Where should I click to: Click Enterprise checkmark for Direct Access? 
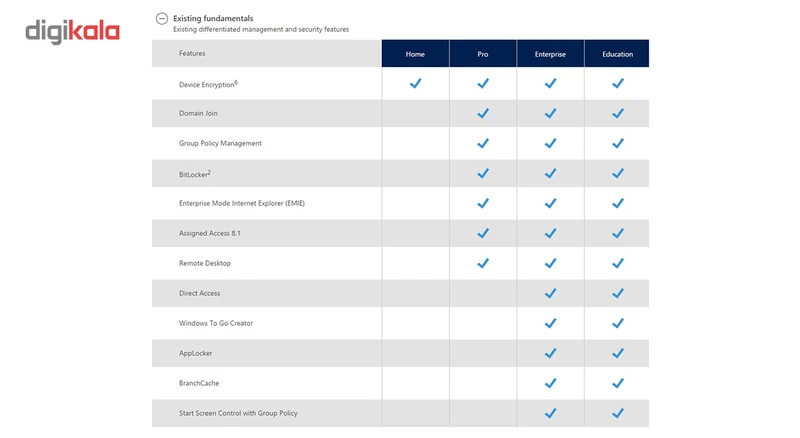[x=550, y=294]
